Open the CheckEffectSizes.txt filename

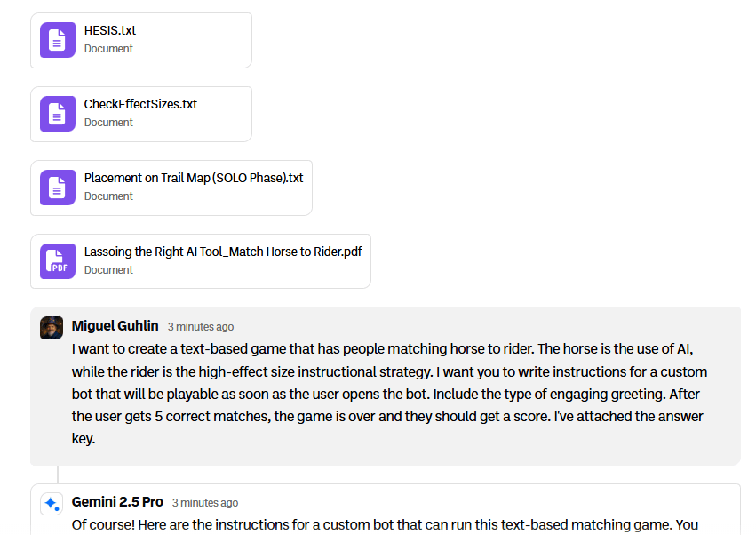(140, 104)
